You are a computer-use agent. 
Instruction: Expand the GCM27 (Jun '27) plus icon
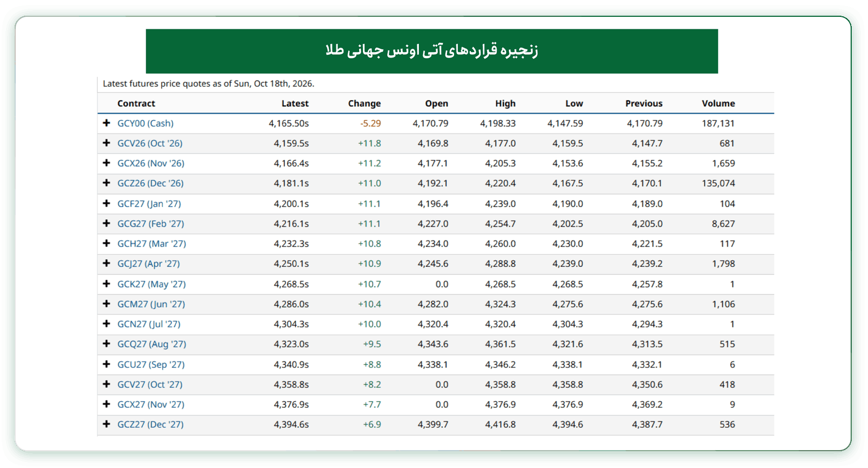click(106, 304)
